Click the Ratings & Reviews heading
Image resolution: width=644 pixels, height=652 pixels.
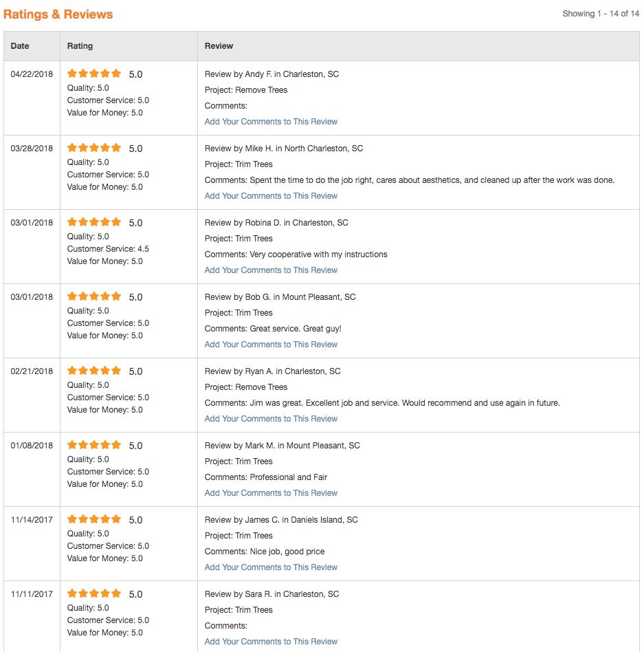tap(58, 13)
